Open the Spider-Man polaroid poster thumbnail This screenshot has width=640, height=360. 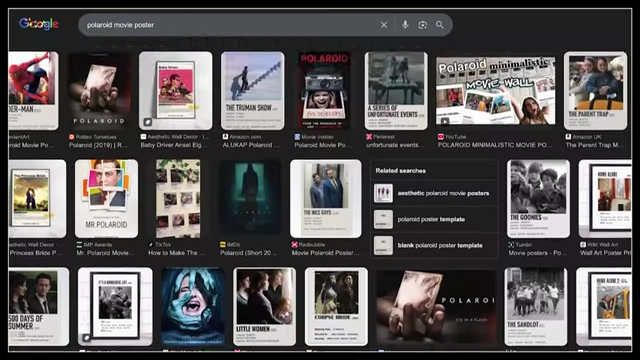point(33,91)
